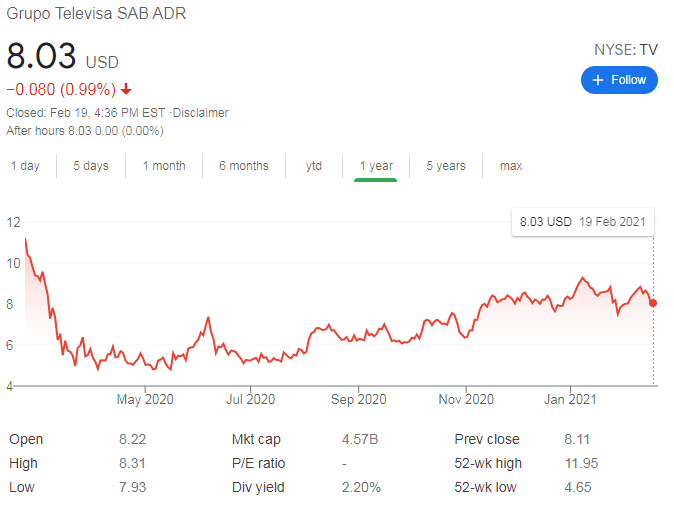Click the Low value 7.93
This screenshot has width=674, height=512.
tap(132, 487)
